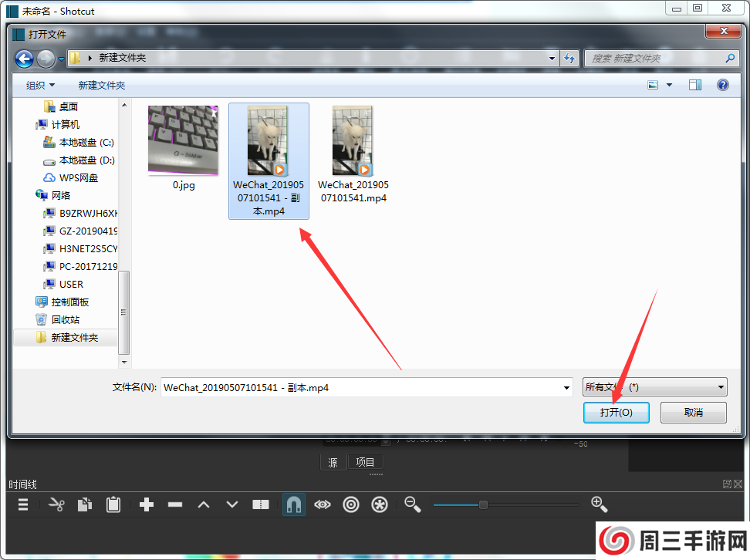Toggle scrub while dragging eye icon
Viewport: 750px width, 560px height.
coord(323,504)
